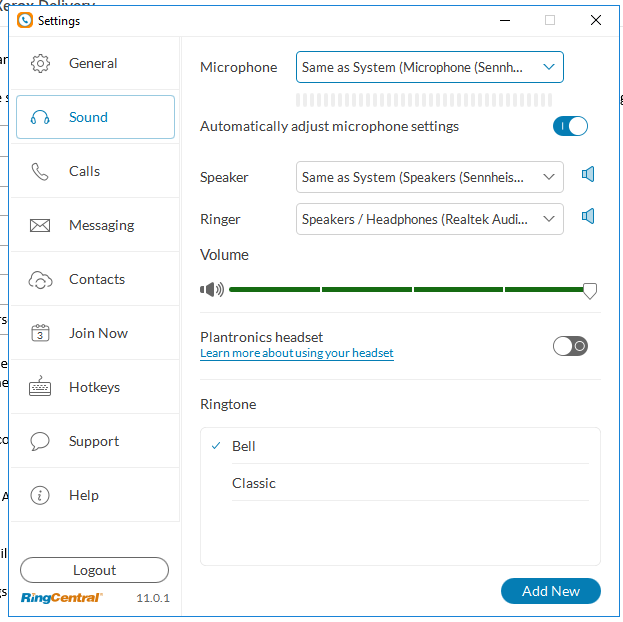Click the Hotkeys keyboard icon
Screen dimensions: 623x622
tap(40, 388)
